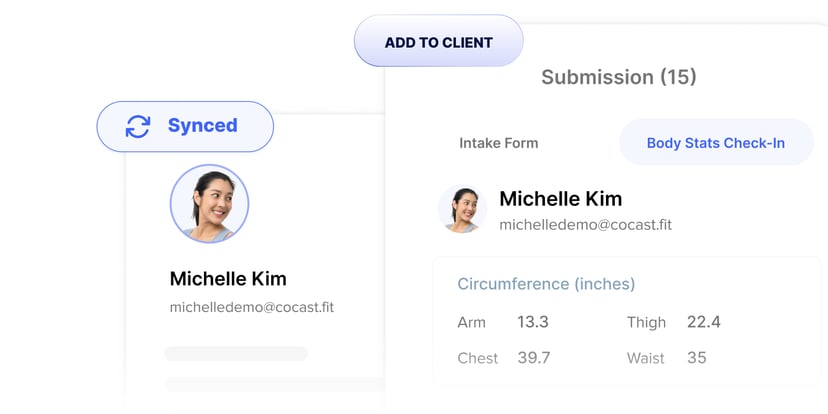828x414 pixels.
Task: Click the Synced status label text
Action: (x=202, y=126)
